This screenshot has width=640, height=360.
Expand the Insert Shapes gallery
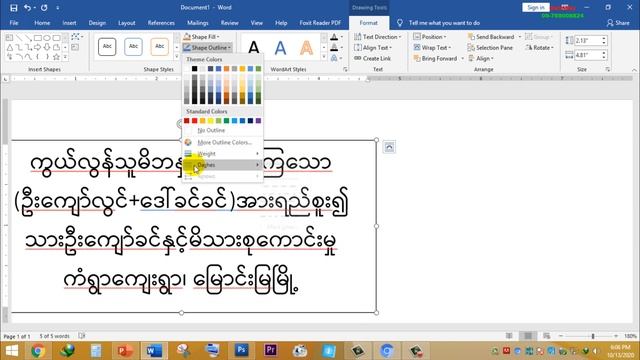[x=65, y=58]
